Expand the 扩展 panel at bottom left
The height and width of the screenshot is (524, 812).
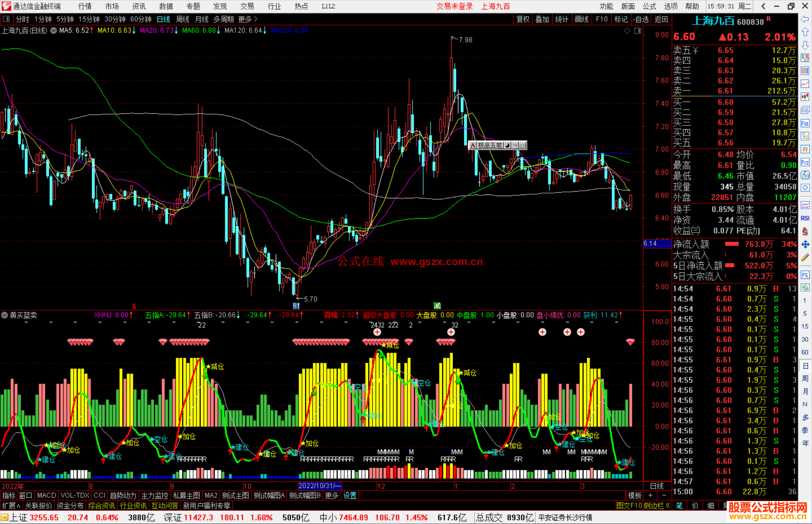[x=11, y=506]
